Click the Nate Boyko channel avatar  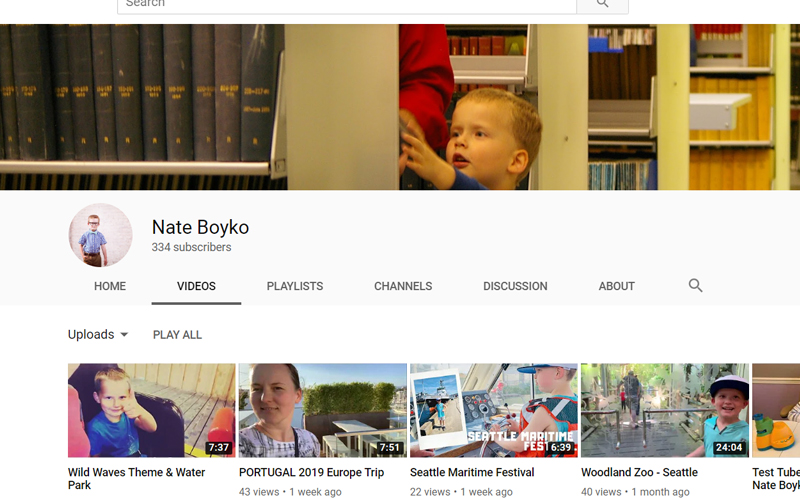[x=100, y=236]
